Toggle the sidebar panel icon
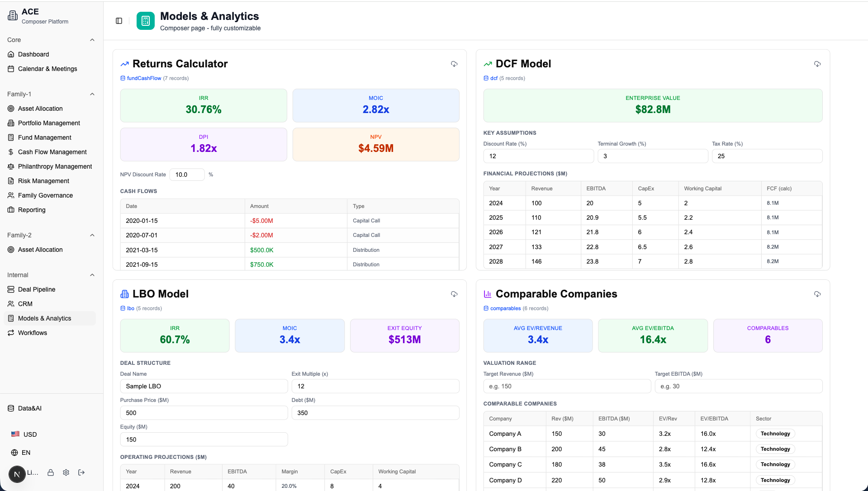 point(119,21)
